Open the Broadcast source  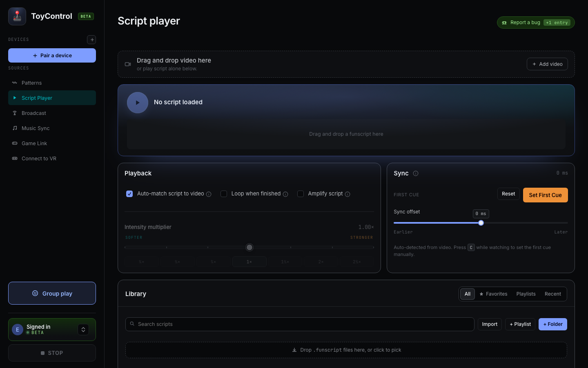[52, 113]
